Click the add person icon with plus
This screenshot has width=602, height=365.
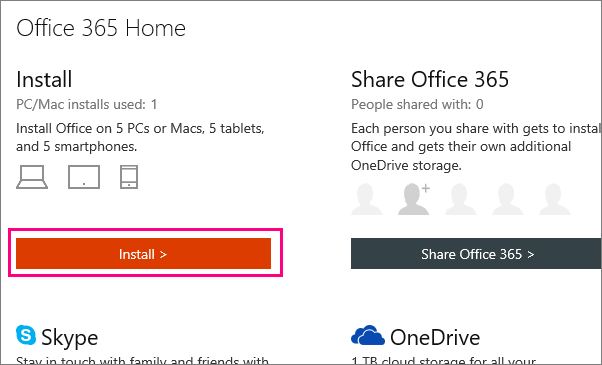click(x=414, y=199)
